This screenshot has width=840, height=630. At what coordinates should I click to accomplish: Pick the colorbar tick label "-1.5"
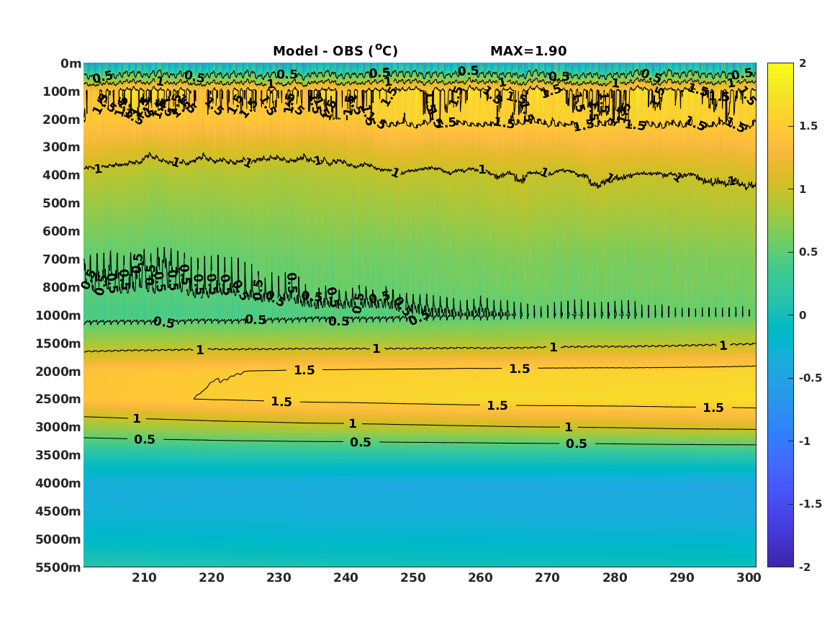tap(810, 504)
